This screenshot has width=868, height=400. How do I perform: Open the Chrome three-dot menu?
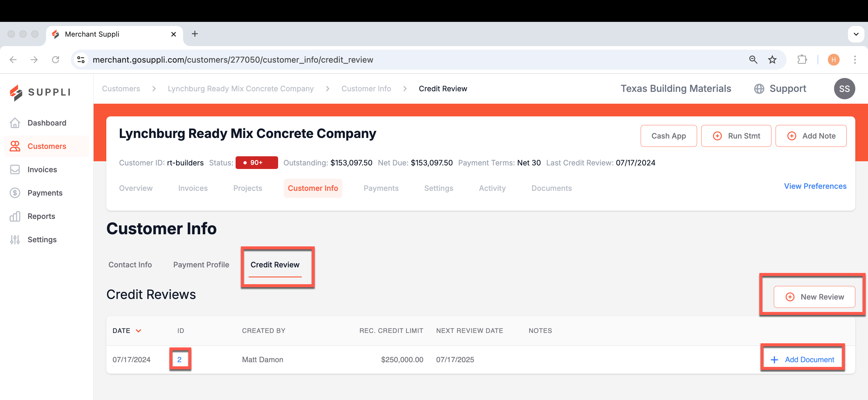[855, 60]
